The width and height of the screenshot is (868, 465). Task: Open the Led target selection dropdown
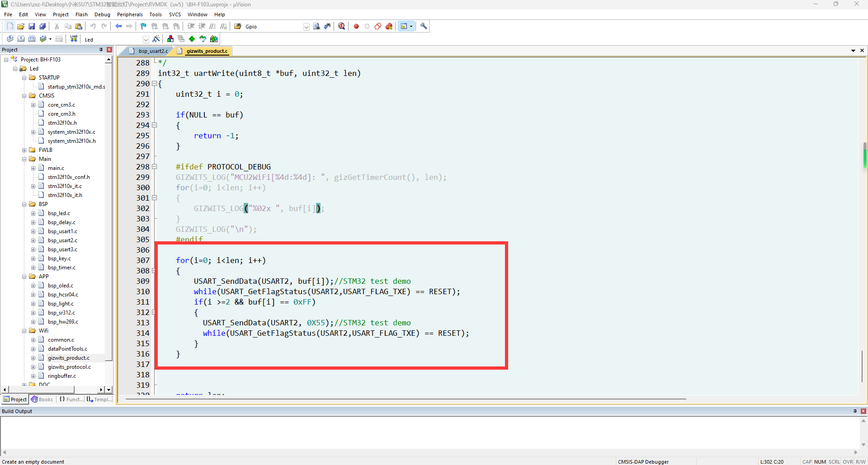[x=146, y=39]
